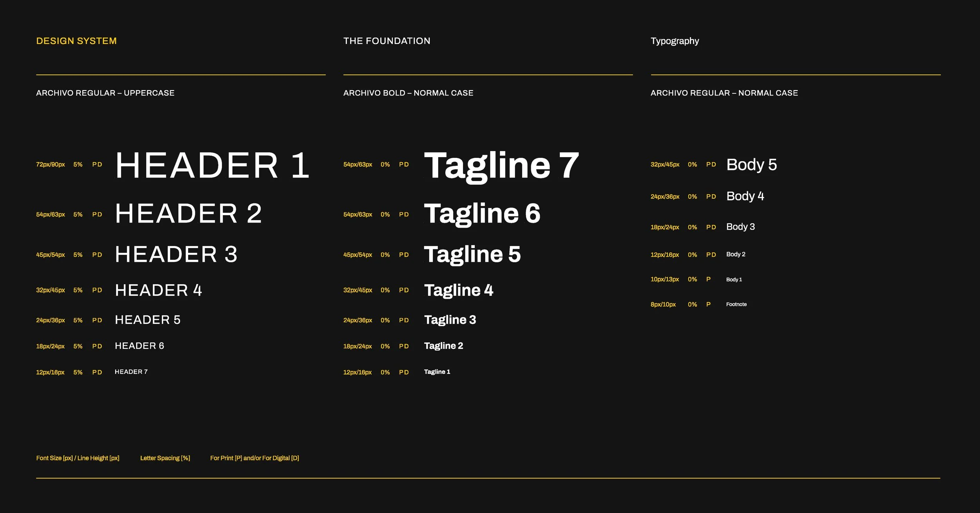Click the Font Size / Line Height legend

point(78,458)
